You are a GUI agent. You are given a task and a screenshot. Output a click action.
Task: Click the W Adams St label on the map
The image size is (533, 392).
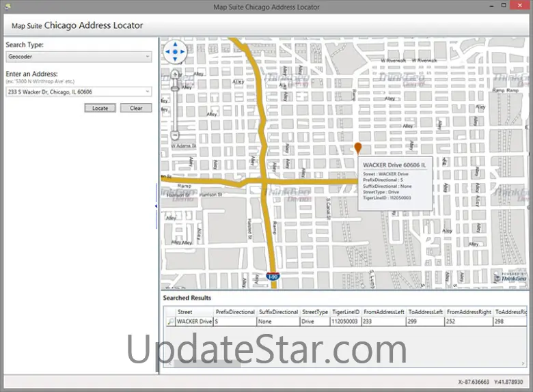(184, 145)
